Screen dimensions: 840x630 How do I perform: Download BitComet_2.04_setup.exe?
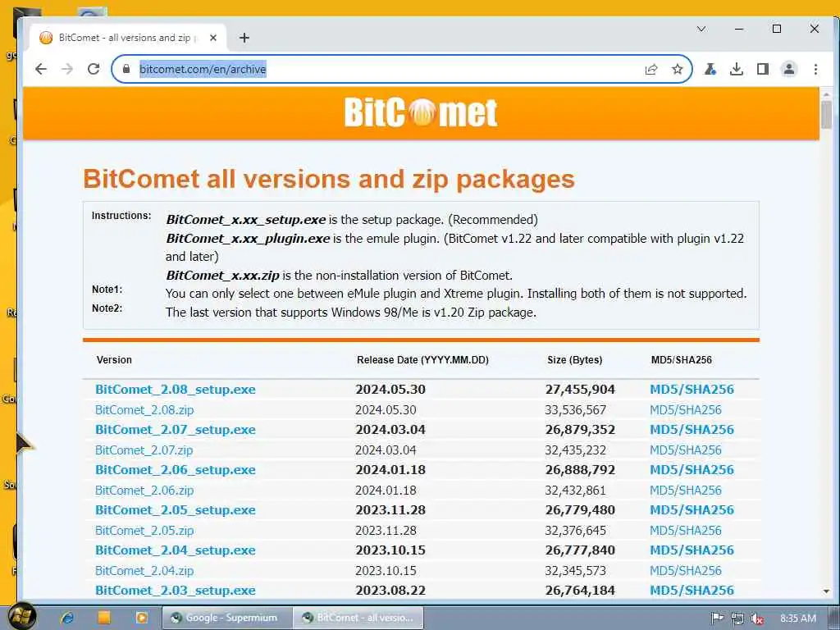[176, 550]
